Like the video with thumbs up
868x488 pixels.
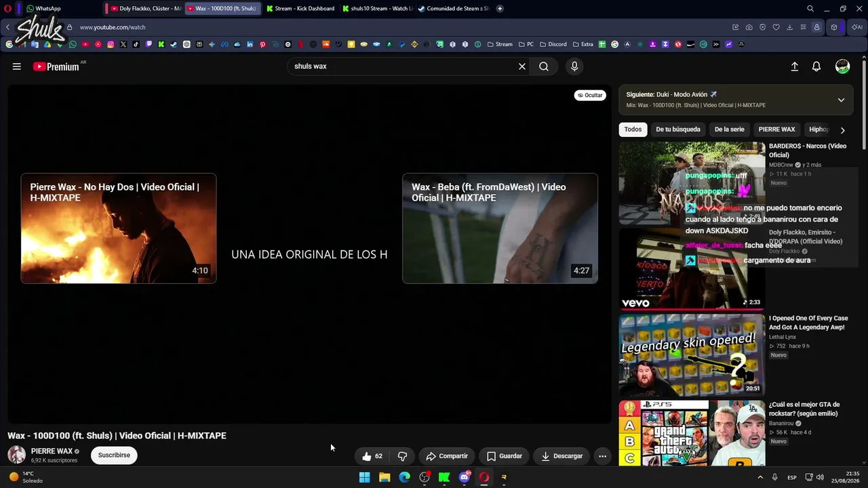pyautogui.click(x=373, y=456)
